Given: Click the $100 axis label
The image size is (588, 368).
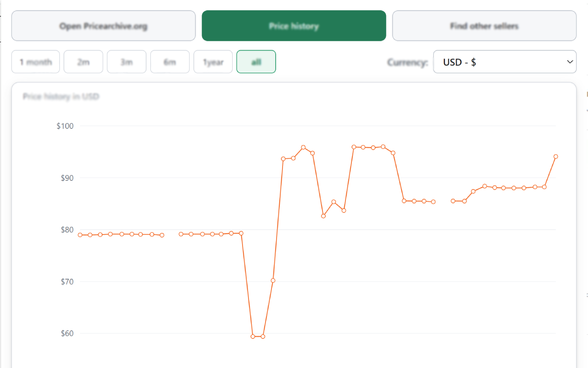Looking at the screenshot, I should tap(65, 126).
